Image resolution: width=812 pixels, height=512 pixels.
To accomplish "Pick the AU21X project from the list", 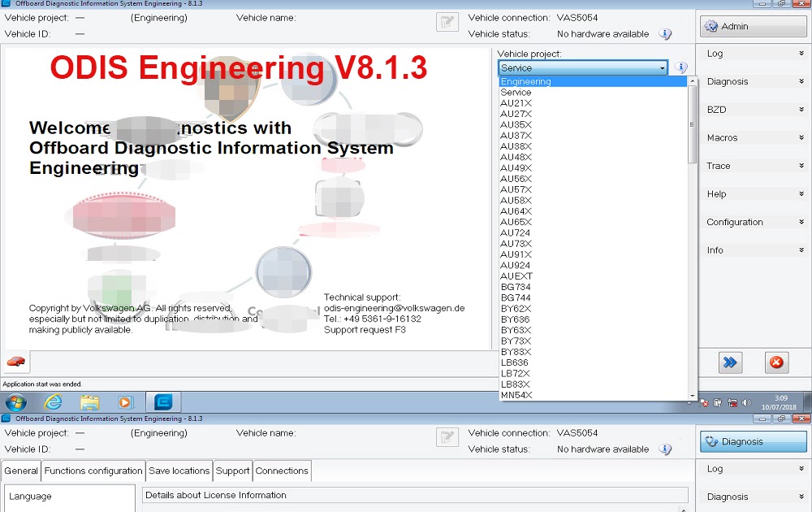I will point(593,103).
